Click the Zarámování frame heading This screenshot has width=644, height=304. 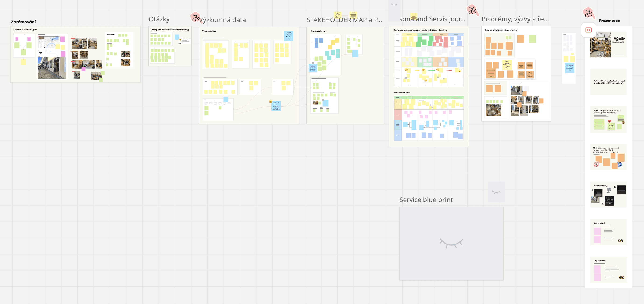pos(23,22)
